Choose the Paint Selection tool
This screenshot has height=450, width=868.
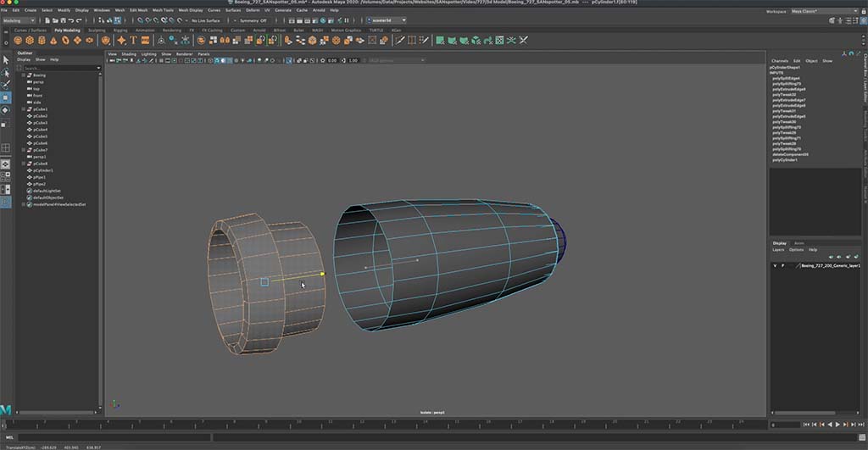(x=6, y=85)
